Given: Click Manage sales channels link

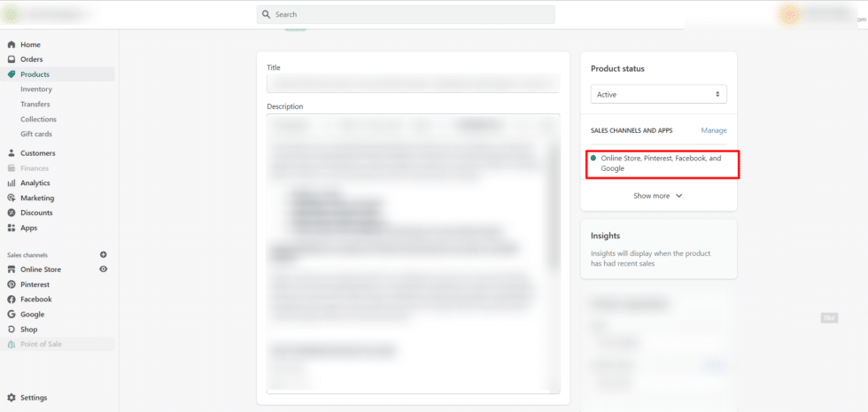Looking at the screenshot, I should 714,131.
